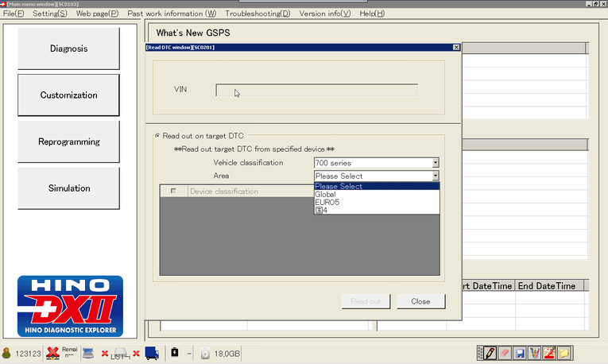Open the pencil cup tools icon

coord(534,353)
